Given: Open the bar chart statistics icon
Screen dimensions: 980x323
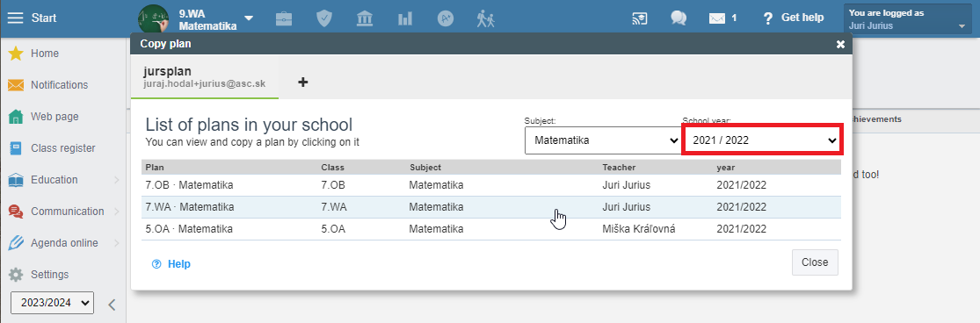Looking at the screenshot, I should pyautogui.click(x=405, y=18).
